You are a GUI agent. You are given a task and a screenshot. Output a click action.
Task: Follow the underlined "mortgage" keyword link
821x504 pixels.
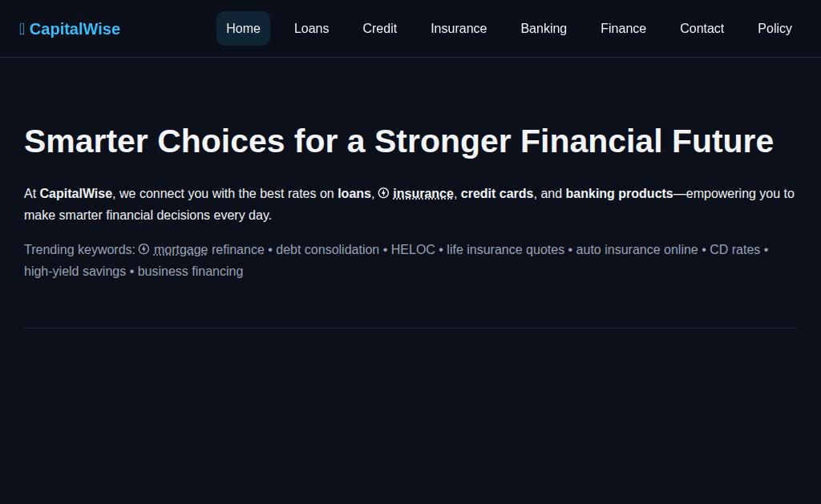(x=180, y=250)
